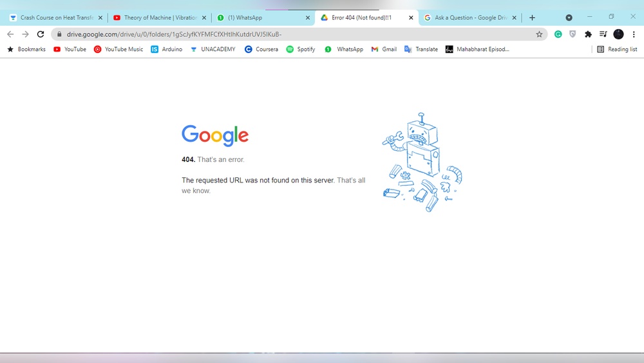Click 'The requested URL was not found' text
Image resolution: width=644 pixels, height=363 pixels.
pos(258,180)
